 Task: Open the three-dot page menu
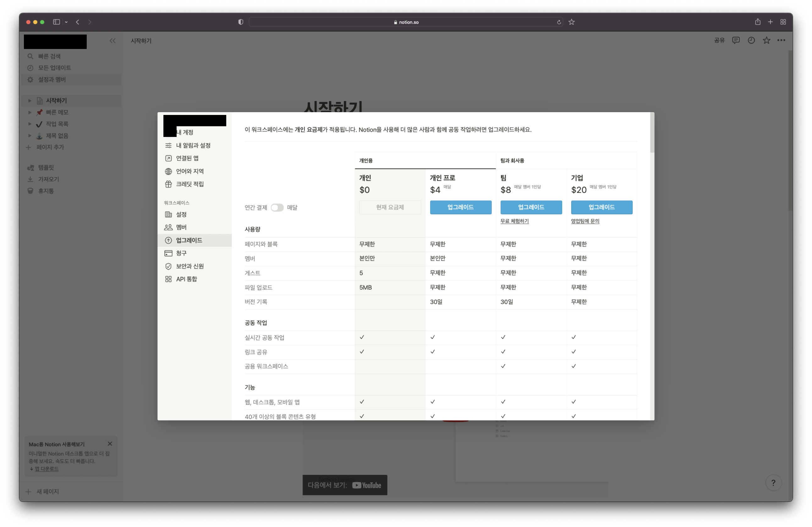tap(781, 40)
